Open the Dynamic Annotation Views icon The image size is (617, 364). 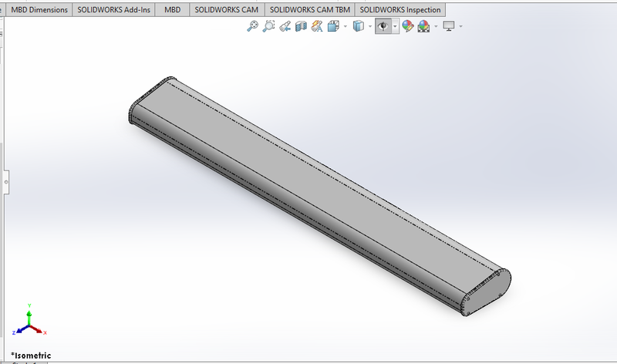coord(317,26)
